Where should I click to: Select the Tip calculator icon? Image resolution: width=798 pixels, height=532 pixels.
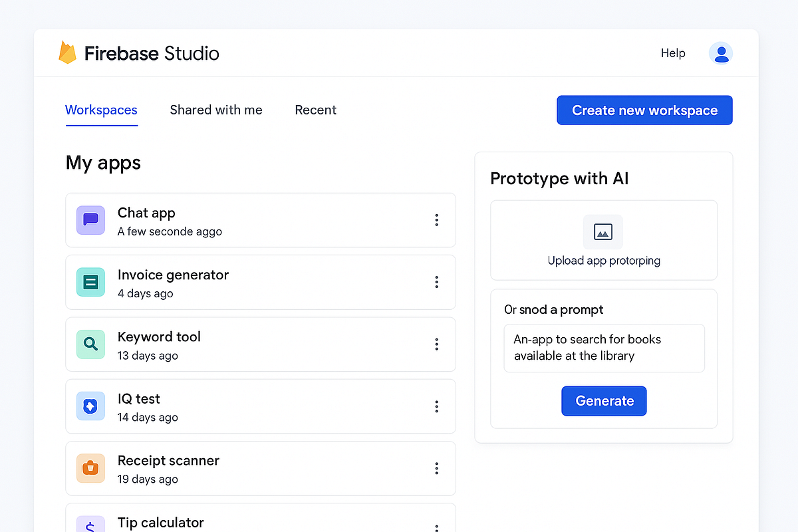pyautogui.click(x=90, y=524)
